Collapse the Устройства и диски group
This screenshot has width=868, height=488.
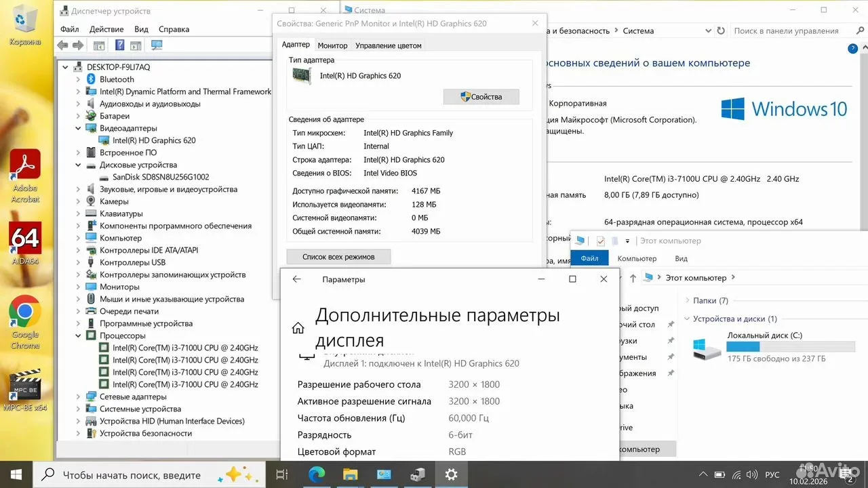coord(688,319)
